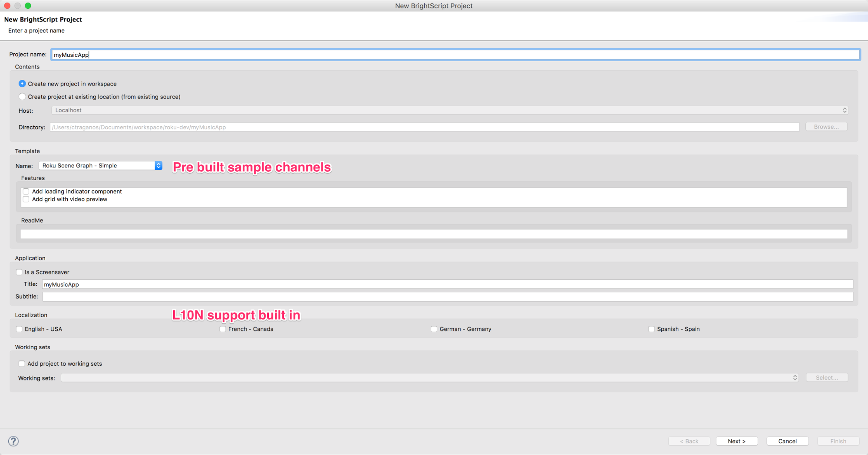
Task: Check French - Canada localization support
Action: pos(222,329)
